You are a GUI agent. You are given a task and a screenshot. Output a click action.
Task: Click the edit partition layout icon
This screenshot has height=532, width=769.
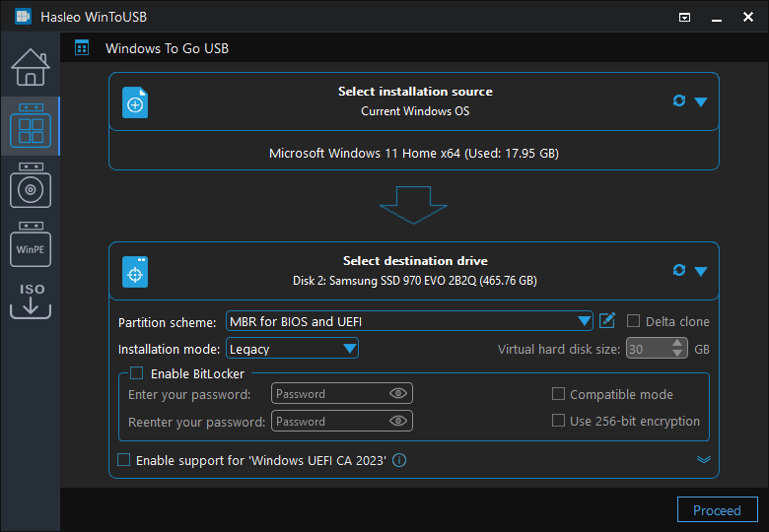point(607,320)
